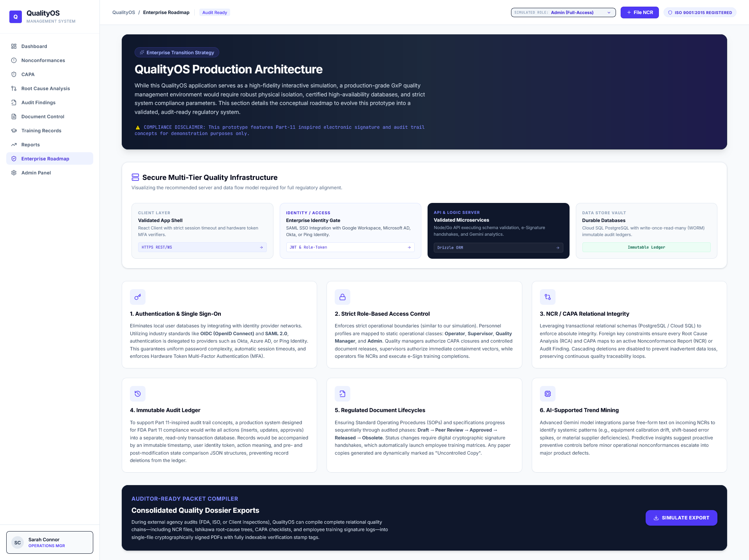Viewport: 749px width, 560px height.
Task: Open Root Cause Analysis page
Action: (50, 89)
